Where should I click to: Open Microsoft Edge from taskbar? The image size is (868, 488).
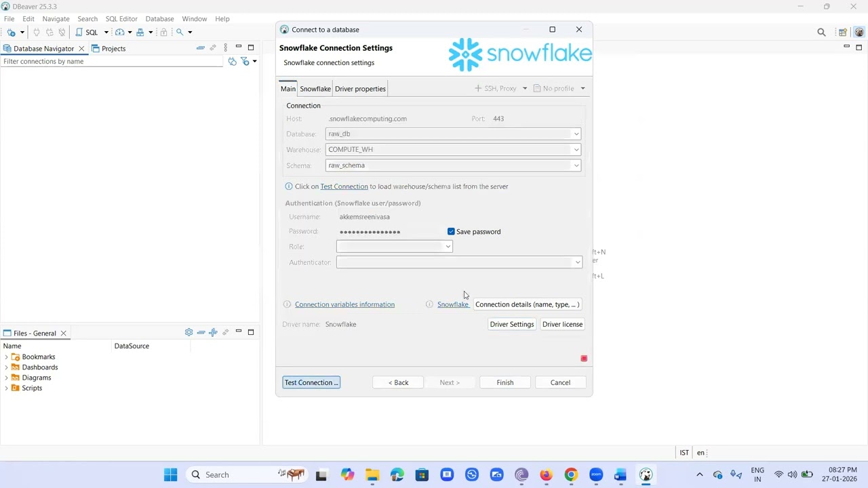tap(397, 474)
